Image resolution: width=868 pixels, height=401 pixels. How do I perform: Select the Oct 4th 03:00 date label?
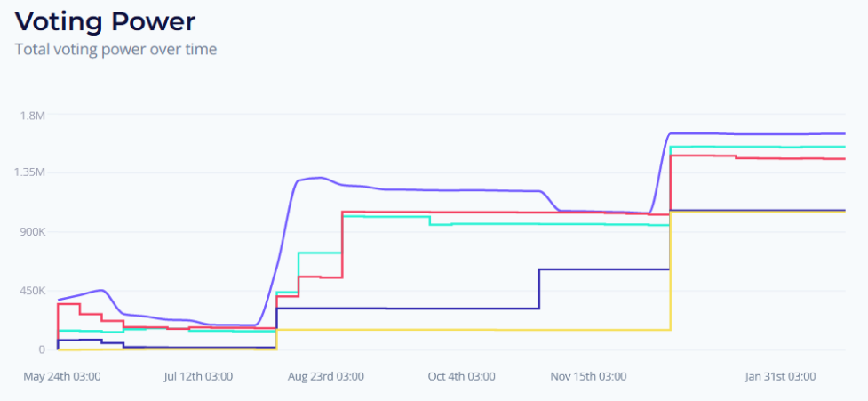(x=462, y=377)
